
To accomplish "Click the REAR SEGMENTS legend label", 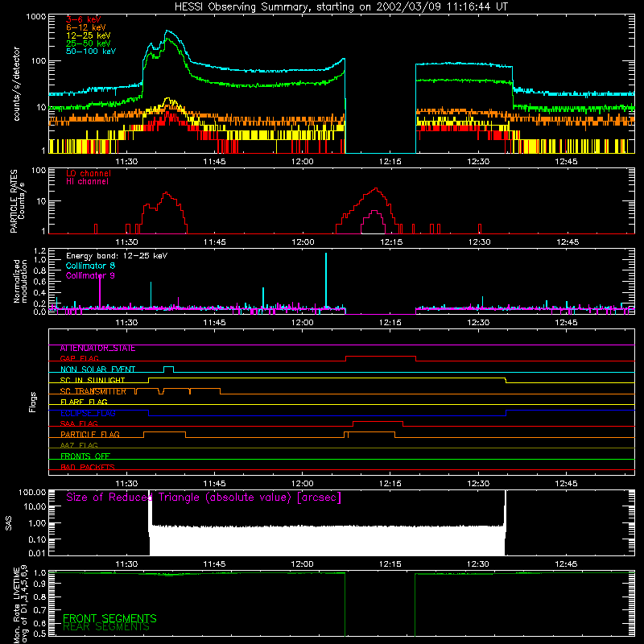I will pyautogui.click(x=106, y=627).
